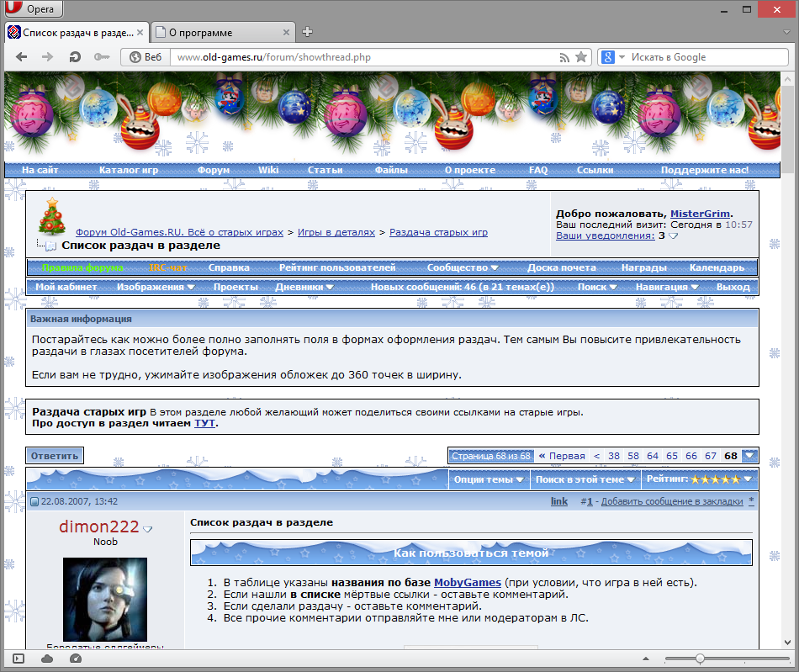The height and width of the screenshot is (672, 799).
Task: Go to page 67 of thread
Action: pyautogui.click(x=711, y=456)
